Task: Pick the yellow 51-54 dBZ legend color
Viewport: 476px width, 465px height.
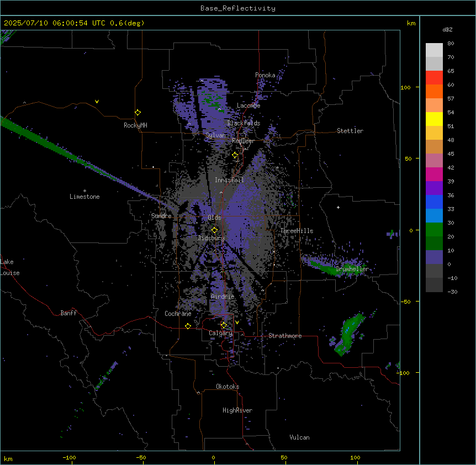Action: 434,119
